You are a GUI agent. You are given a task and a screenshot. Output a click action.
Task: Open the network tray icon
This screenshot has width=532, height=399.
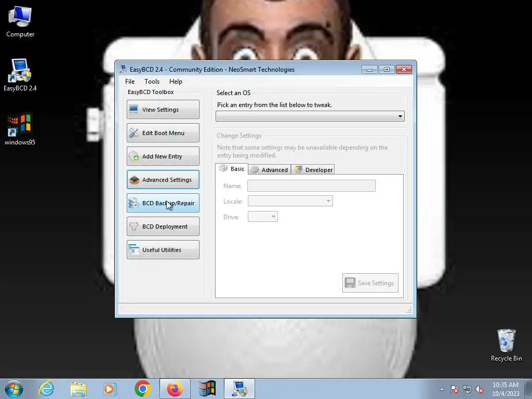click(467, 389)
